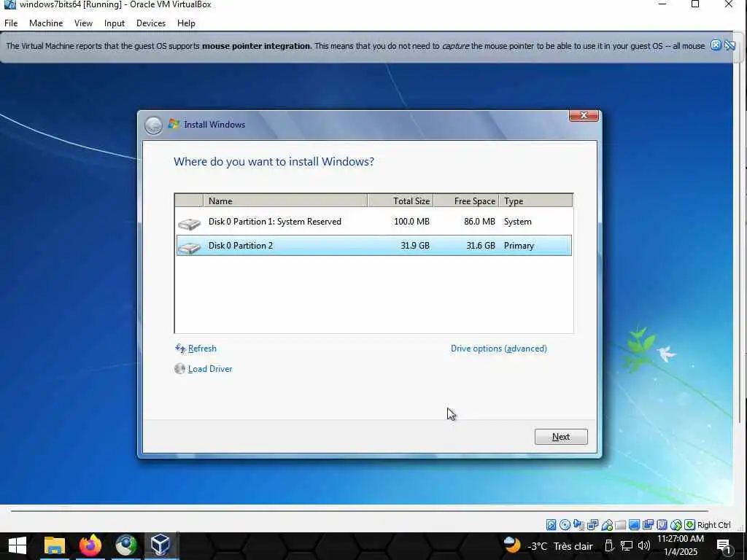747x560 pixels.
Task: Click the safely remove USB tray icon
Action: coord(609,545)
